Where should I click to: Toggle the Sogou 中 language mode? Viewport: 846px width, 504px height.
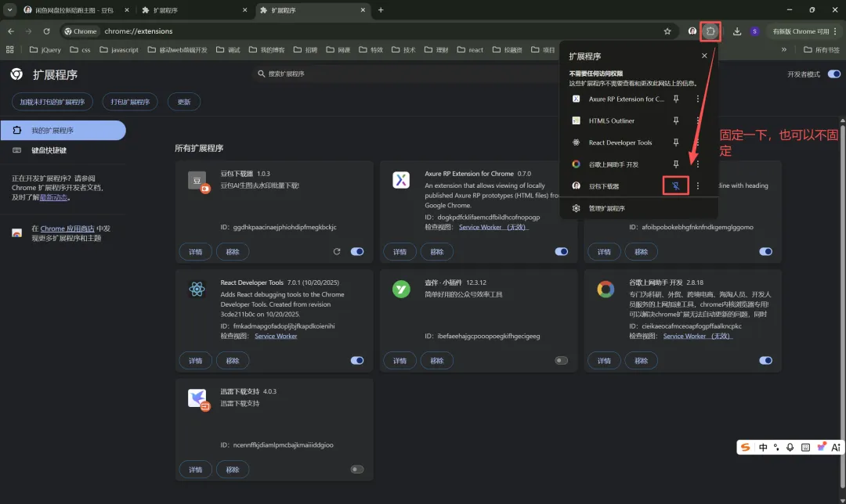[763, 448]
